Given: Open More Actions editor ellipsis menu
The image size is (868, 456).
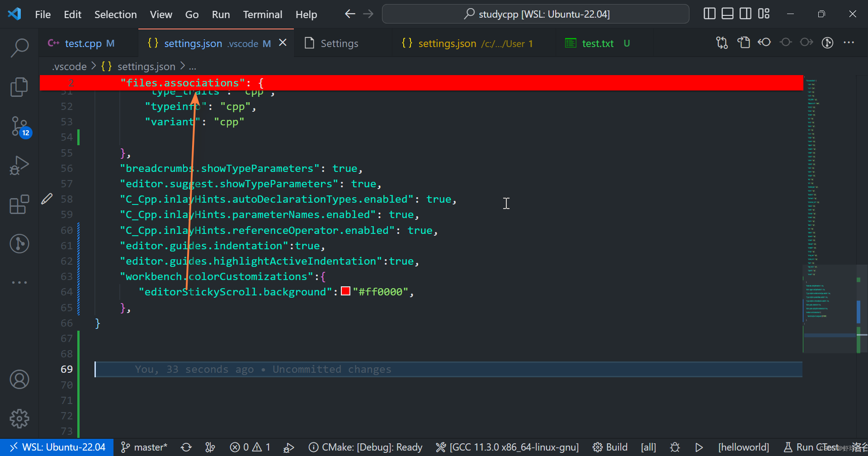Looking at the screenshot, I should (849, 43).
